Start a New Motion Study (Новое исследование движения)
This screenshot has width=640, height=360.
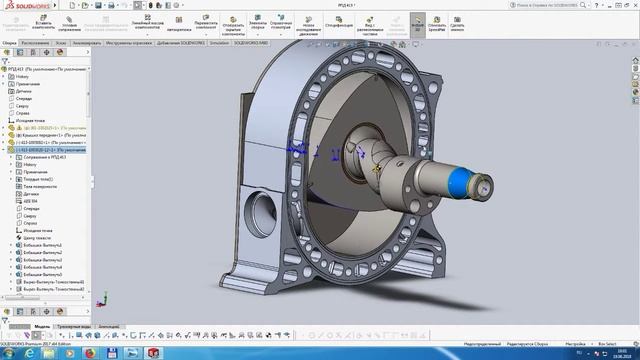coord(308,26)
